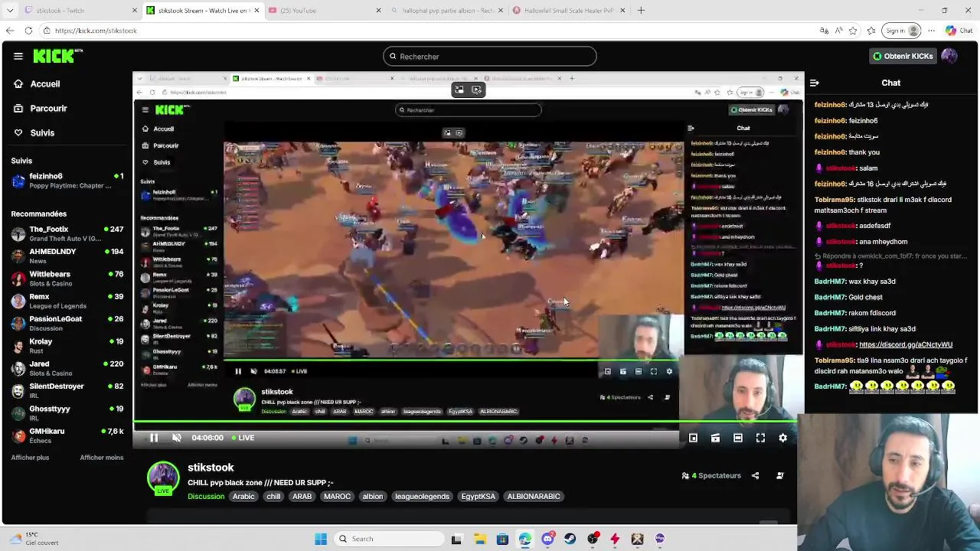
Task: Open recommended channel Wittlebears
Action: point(67,279)
